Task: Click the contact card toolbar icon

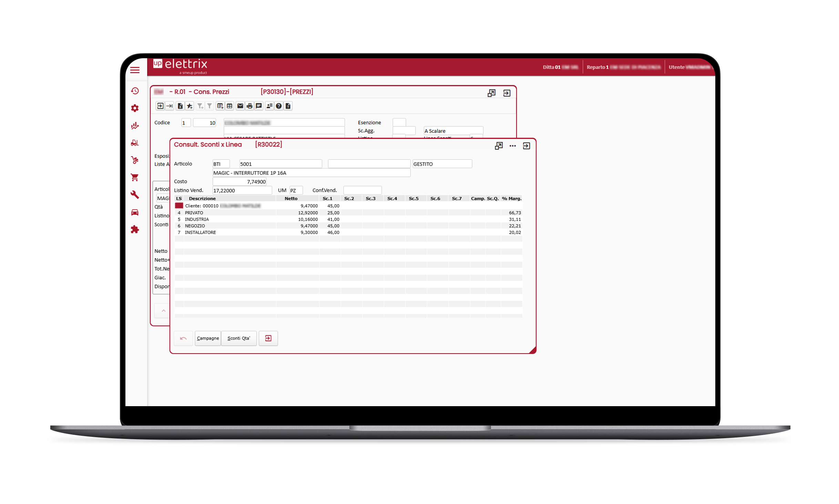Action: tap(269, 106)
